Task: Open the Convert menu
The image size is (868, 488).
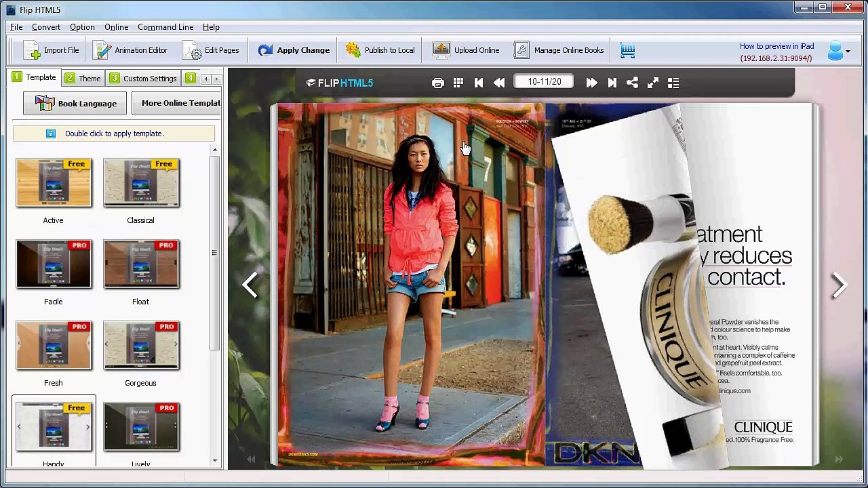Action: pos(46,27)
